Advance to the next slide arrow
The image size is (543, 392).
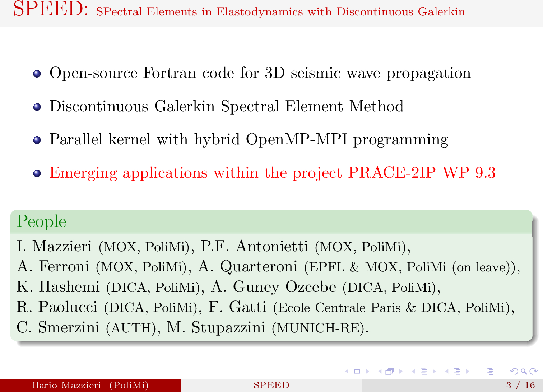[367, 371]
